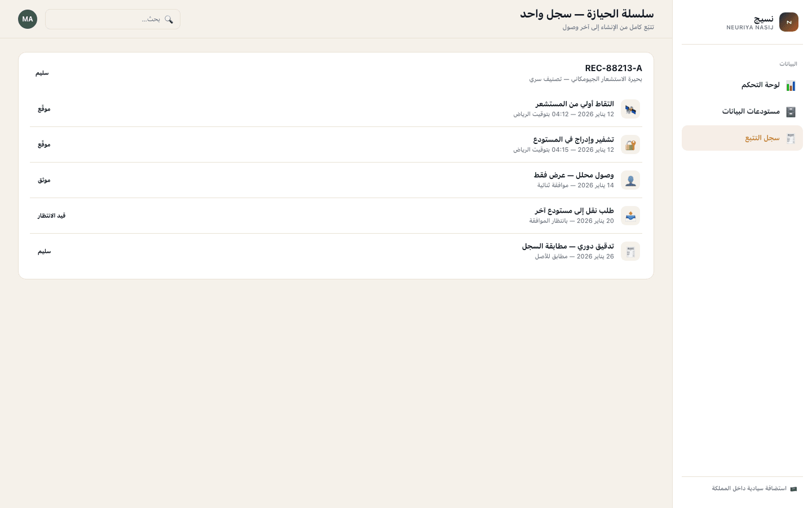Click بحيرة الاستشعار الجيومكاني subtitle
Screen dimensions: 812x508
[585, 79]
